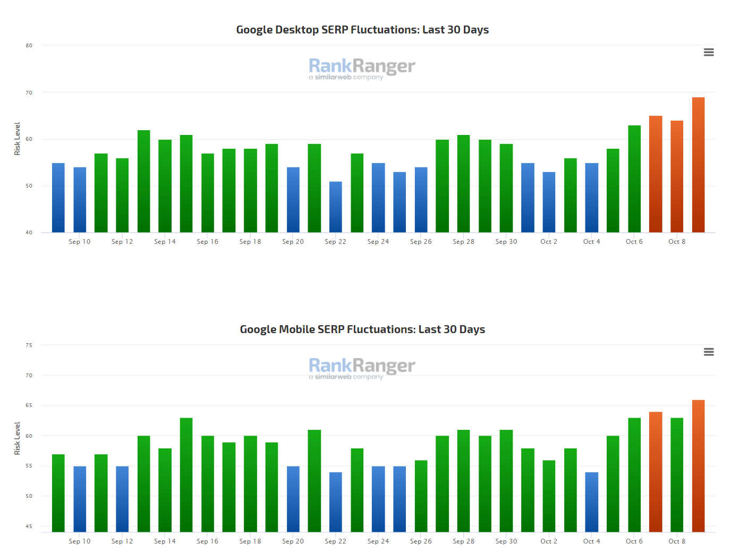Viewport: 731px width, 560px height.
Task: Click the tallest orange bar in desktop chart
Action: point(698,165)
